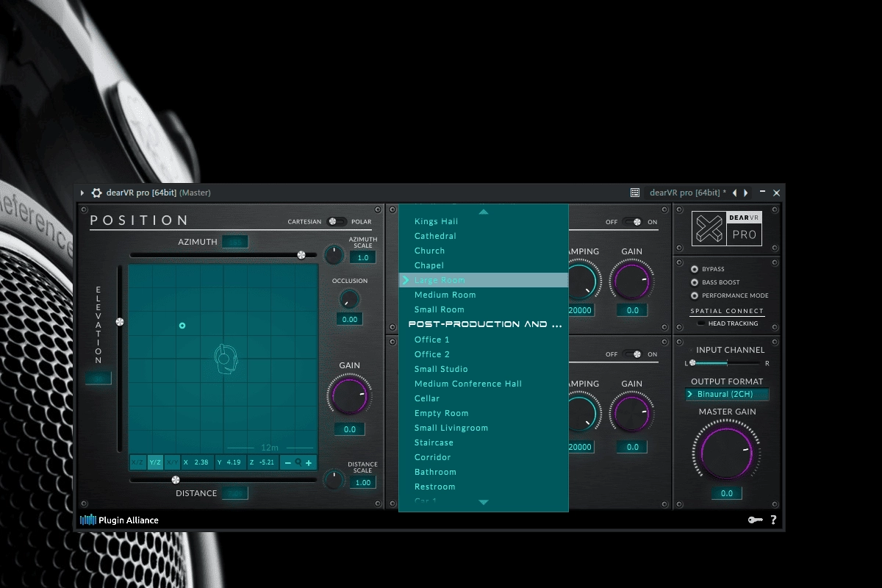Toggle the lower reverb section OFF/ON switch
Screen dimensions: 882x588
pos(632,354)
